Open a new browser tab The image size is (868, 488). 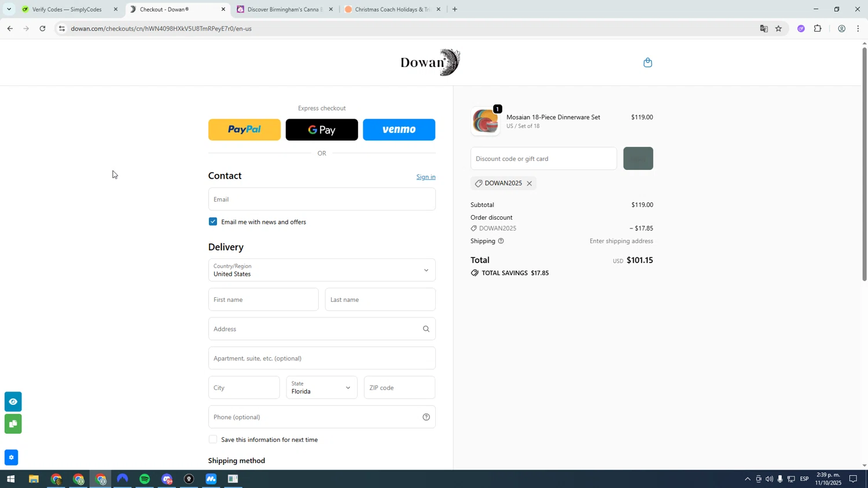pos(455,9)
